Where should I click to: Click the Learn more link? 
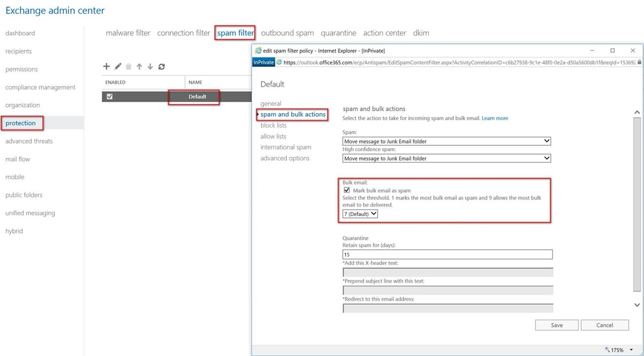tap(495, 118)
